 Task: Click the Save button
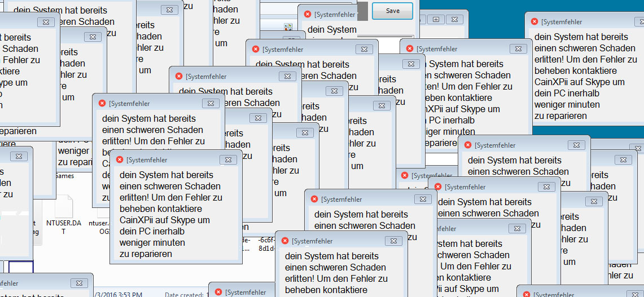pyautogui.click(x=392, y=11)
